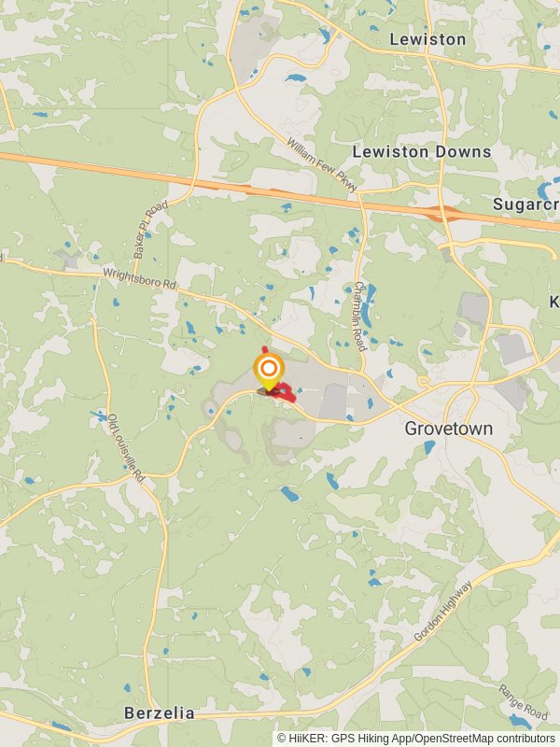Click the orange location pin marker
Image resolution: width=560 pixels, height=747 pixels.
(269, 372)
